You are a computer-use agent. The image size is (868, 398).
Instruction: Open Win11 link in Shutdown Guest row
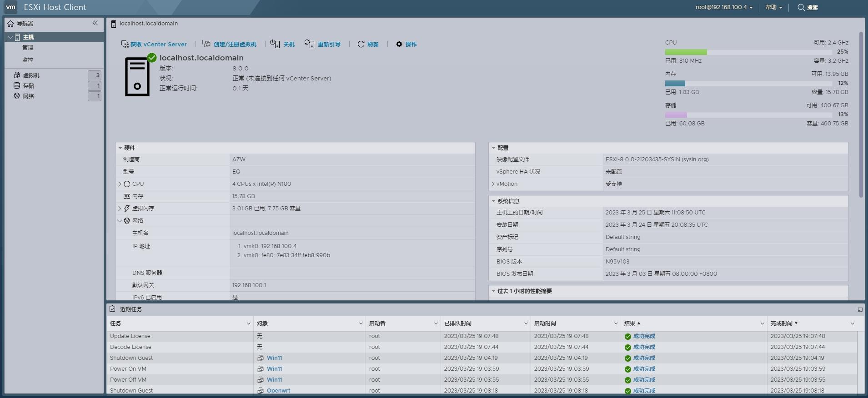pos(274,358)
